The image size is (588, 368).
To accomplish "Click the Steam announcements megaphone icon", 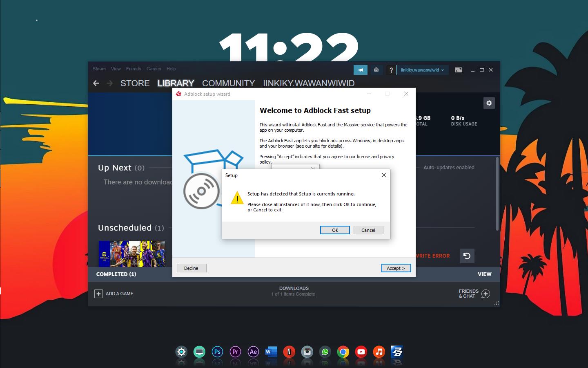I will (360, 70).
